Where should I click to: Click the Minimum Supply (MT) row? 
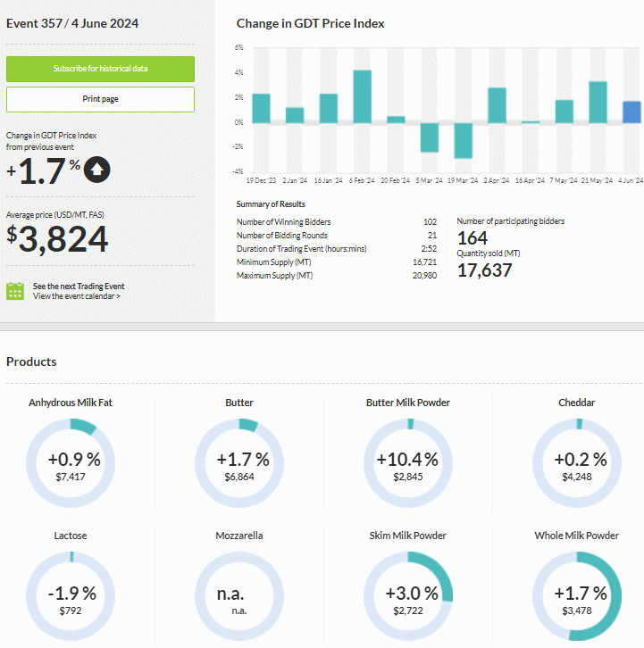pos(336,262)
